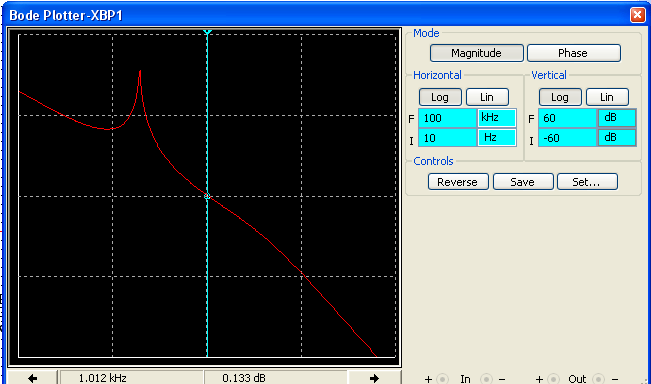This screenshot has width=651, height=384.
Task: Set Horizontal axis to Lin
Action: 487,97
